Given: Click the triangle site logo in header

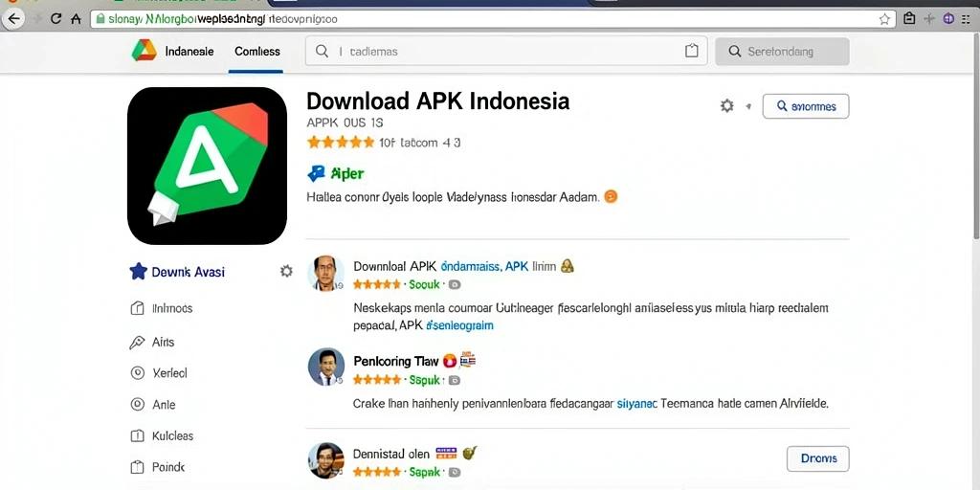Looking at the screenshot, I should coord(144,51).
